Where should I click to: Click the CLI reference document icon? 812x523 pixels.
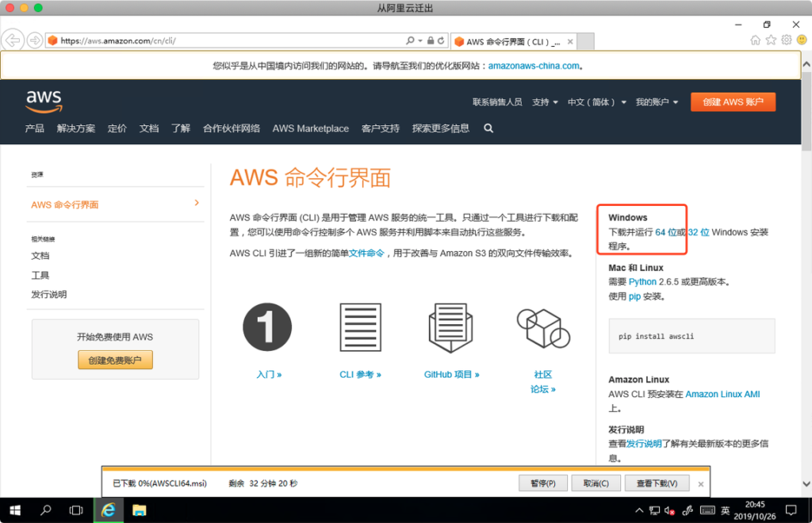pyautogui.click(x=360, y=327)
